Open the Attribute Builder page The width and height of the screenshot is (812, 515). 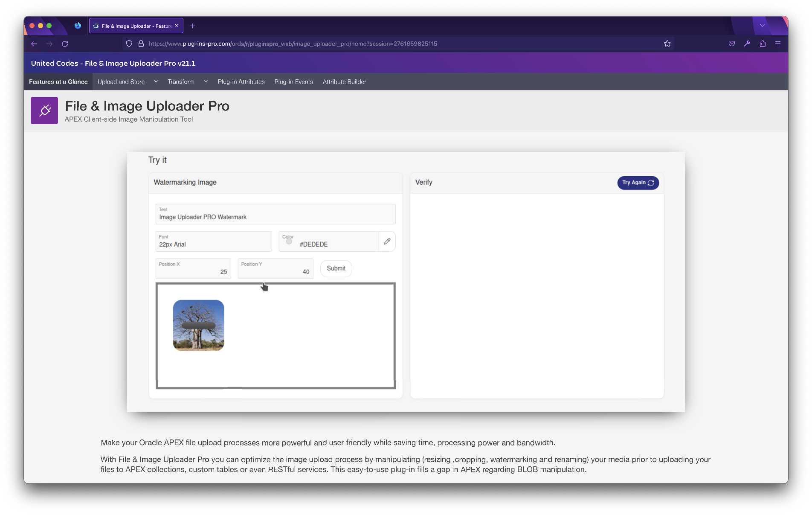coord(345,81)
